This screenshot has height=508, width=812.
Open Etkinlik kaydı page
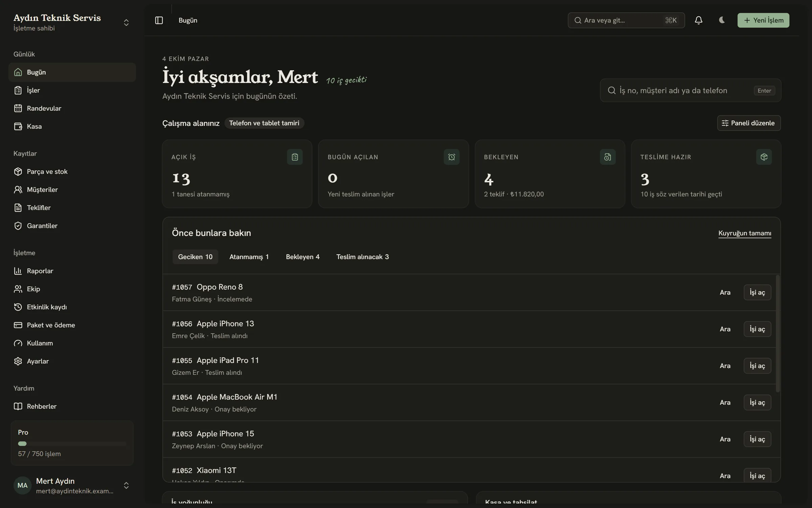coord(72,307)
